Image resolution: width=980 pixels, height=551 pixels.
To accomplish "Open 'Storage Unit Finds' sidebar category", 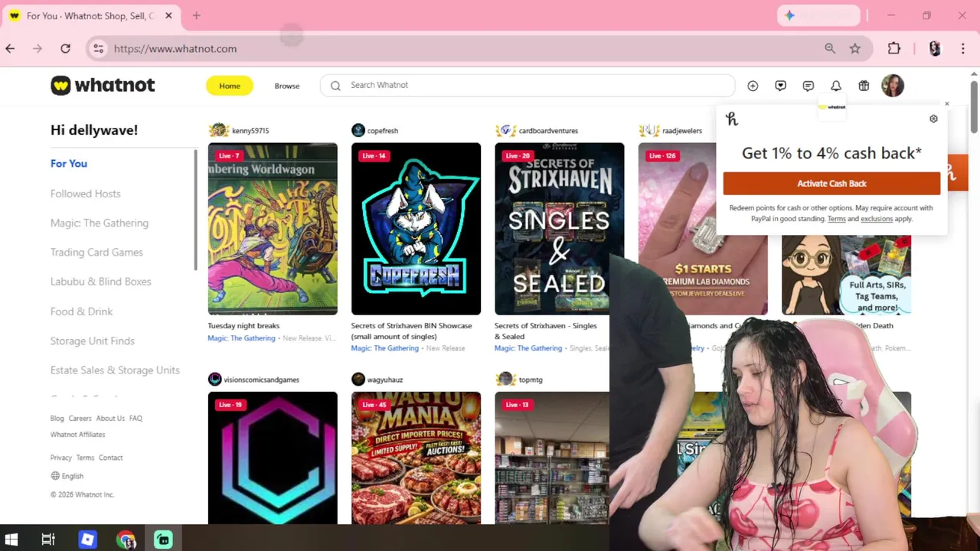I will (92, 341).
